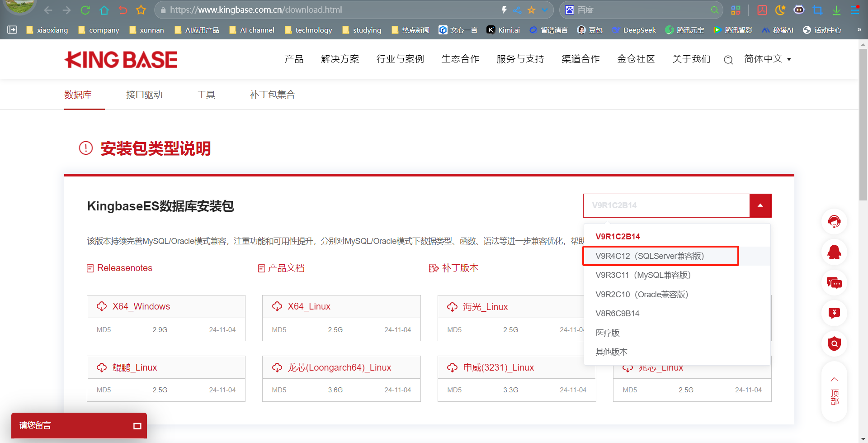
Task: Select V9R4C12 (SQLServer兼容版) option
Action: (x=650, y=256)
